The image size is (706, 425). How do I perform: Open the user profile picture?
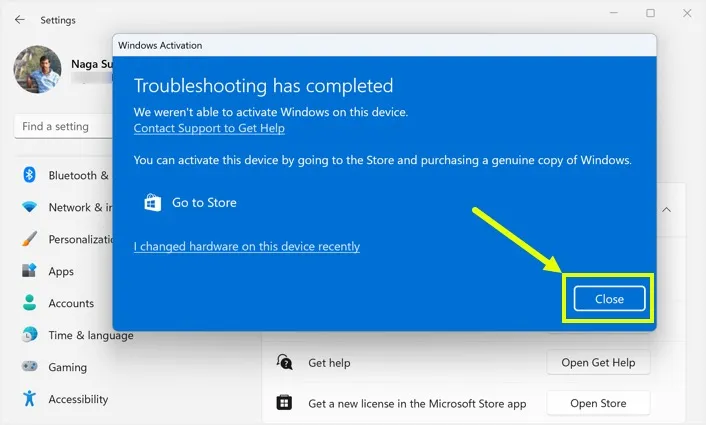[37, 69]
